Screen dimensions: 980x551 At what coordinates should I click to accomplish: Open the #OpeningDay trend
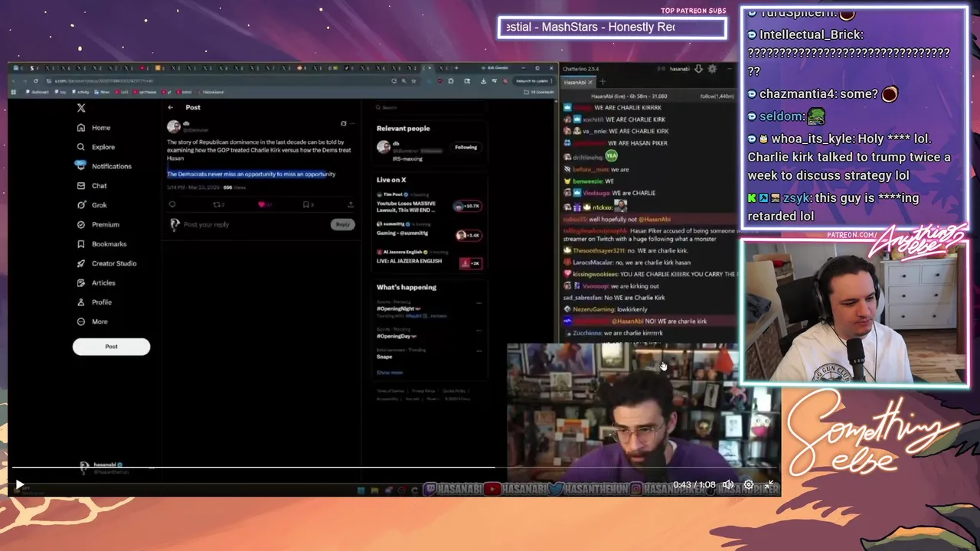(x=397, y=336)
